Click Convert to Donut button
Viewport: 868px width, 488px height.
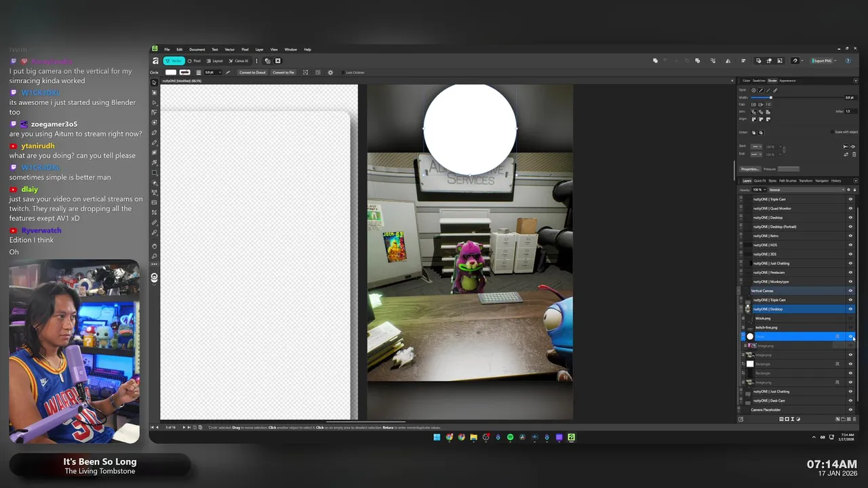252,73
